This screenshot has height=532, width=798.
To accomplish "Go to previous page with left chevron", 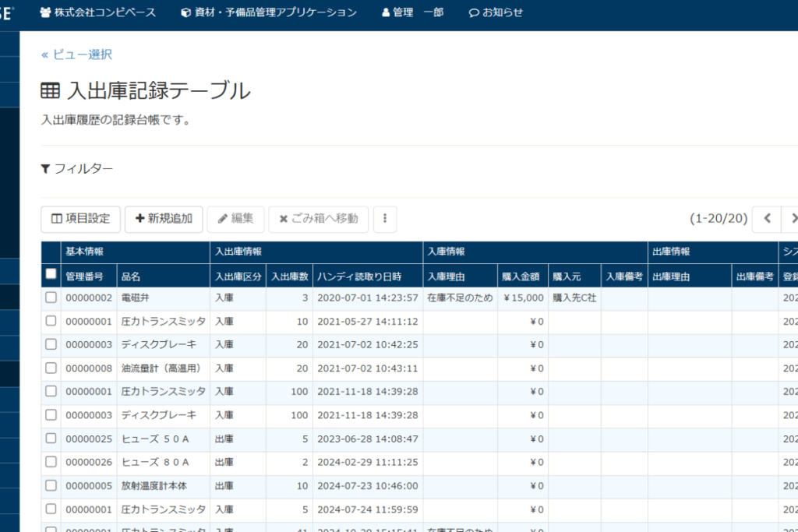I will click(x=767, y=219).
